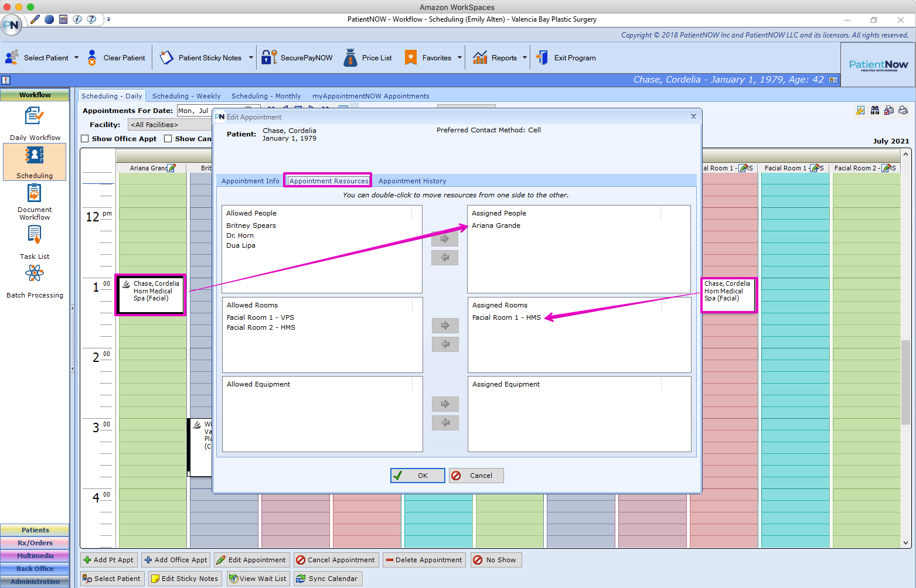Click the Select Patient toolbar icon
The width and height of the screenshot is (916, 588).
[12, 57]
